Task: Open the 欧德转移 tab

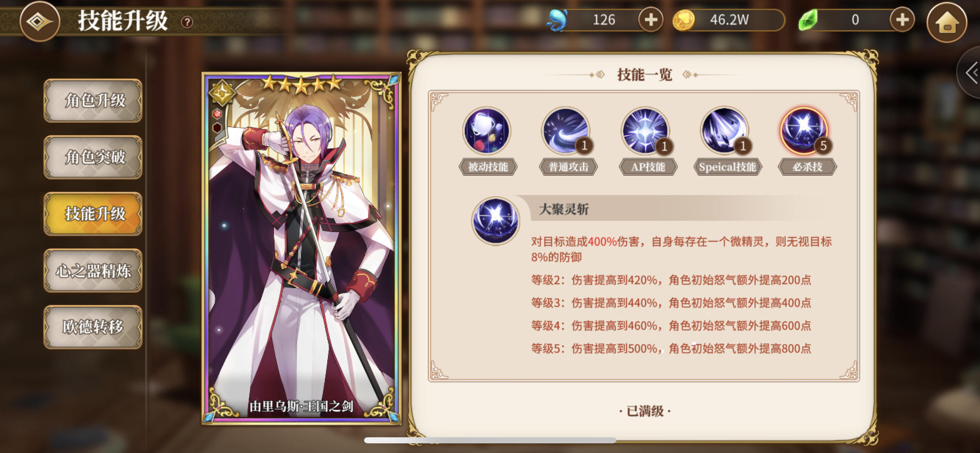Action: tap(93, 327)
